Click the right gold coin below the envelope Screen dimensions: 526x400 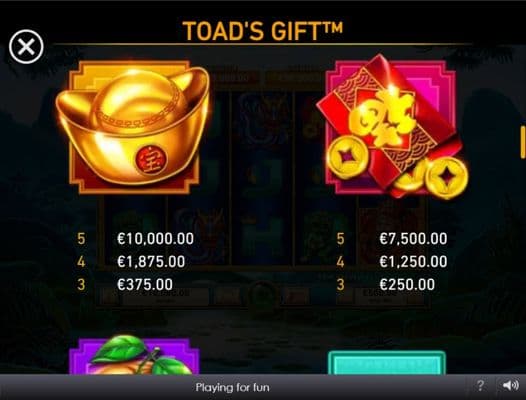pyautogui.click(x=448, y=178)
